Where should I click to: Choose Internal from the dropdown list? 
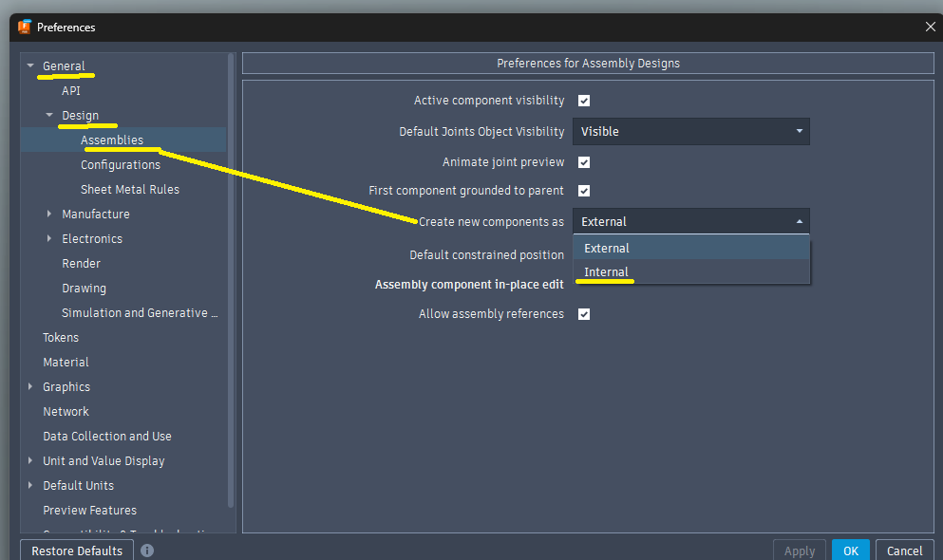click(x=691, y=272)
